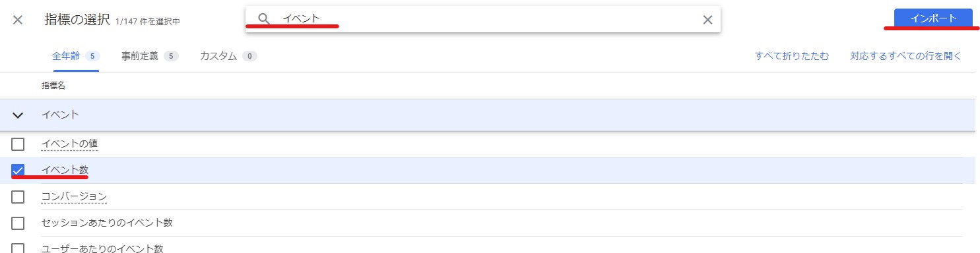Select the カスタム tab

click(x=228, y=56)
